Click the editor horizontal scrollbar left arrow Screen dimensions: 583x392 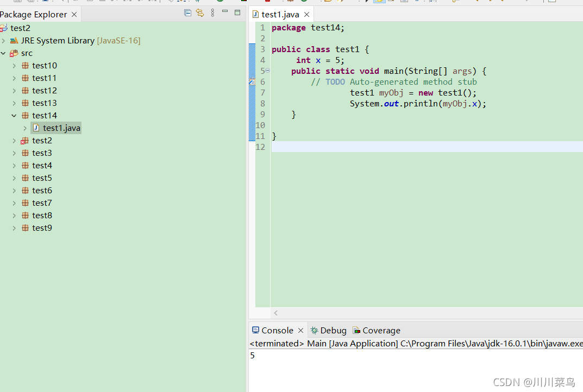276,313
